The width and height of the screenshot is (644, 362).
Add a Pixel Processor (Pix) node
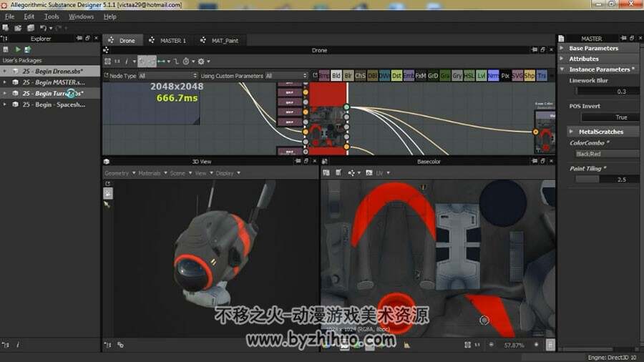point(505,76)
